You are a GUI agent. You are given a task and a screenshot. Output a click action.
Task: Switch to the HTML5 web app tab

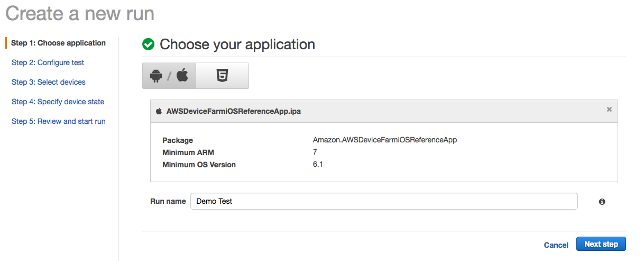(222, 76)
